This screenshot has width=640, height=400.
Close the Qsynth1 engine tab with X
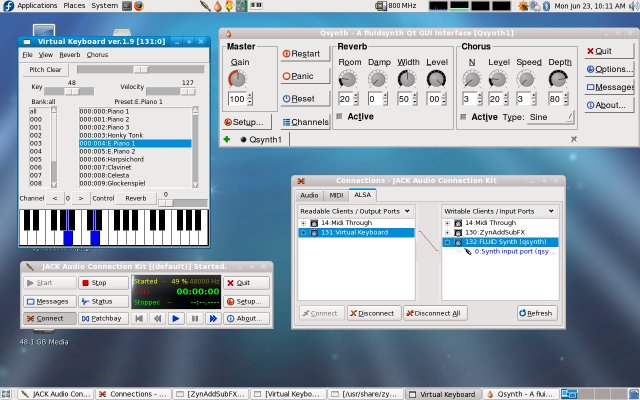click(x=573, y=139)
